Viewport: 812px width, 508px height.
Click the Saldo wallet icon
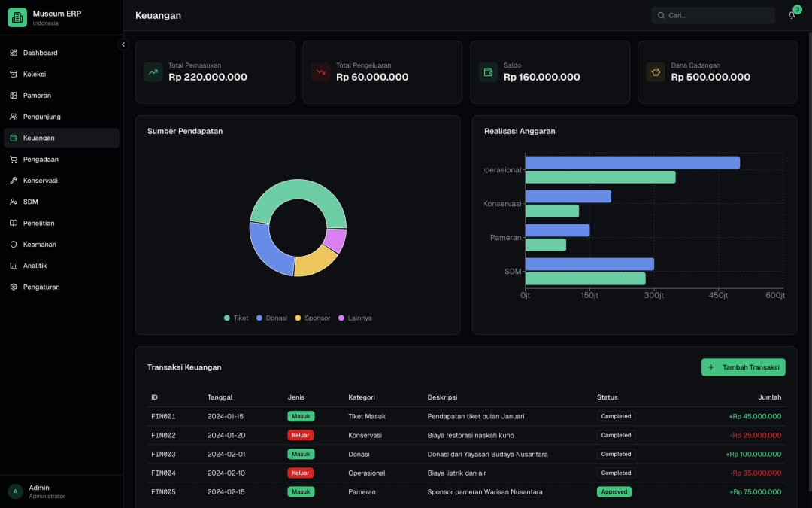(x=488, y=72)
